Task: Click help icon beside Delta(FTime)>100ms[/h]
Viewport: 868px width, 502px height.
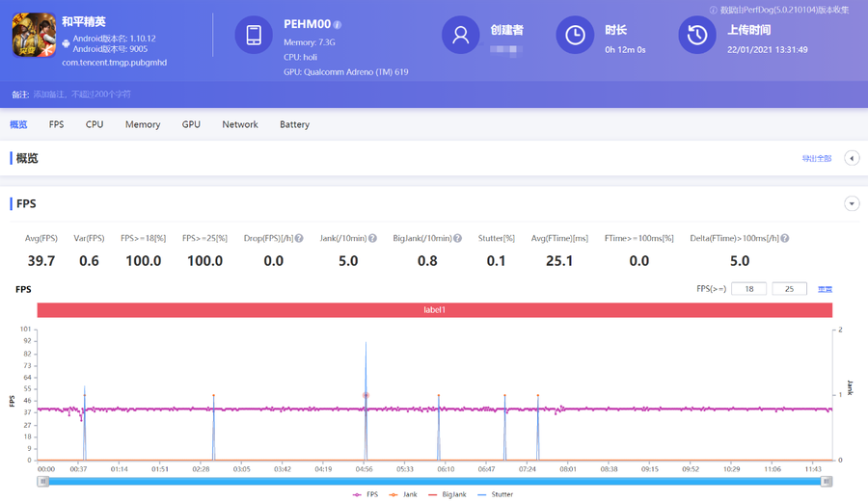Action: coord(785,238)
